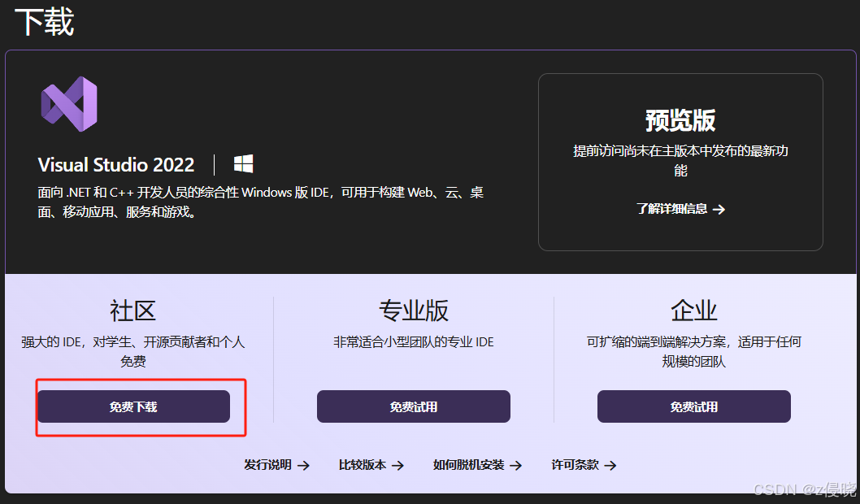Click the 免费下载 button under 社区
860x504 pixels.
pyautogui.click(x=133, y=406)
